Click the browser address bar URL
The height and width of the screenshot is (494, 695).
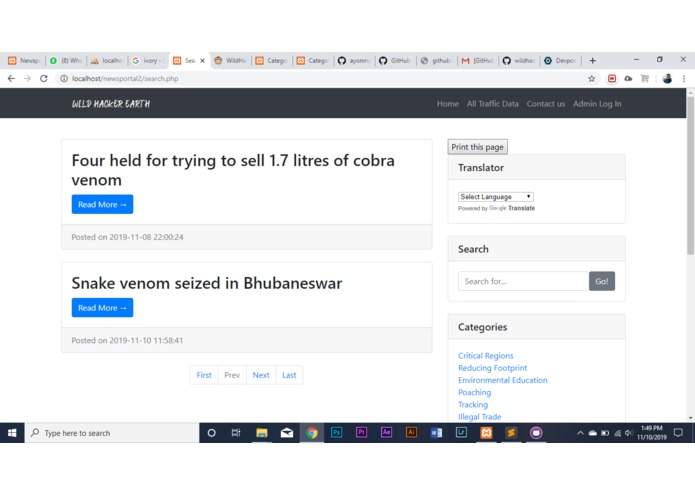(x=125, y=78)
